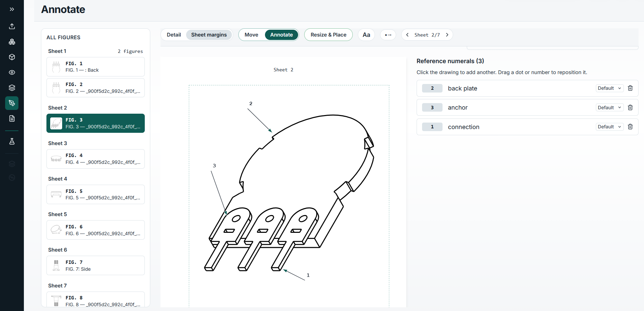Select FIG. 7 Side in the figures list
Image resolution: width=644 pixels, height=311 pixels.
[96, 266]
